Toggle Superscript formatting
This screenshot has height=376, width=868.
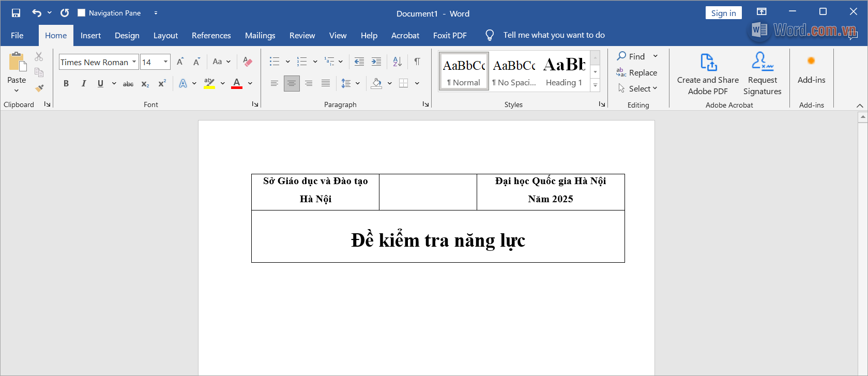tap(162, 83)
